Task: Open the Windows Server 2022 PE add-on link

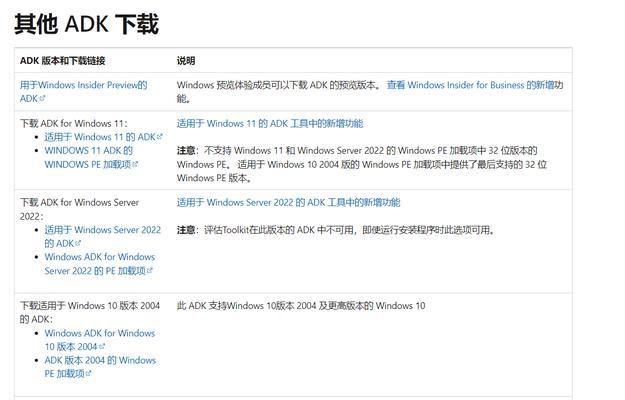Action: pyautogui.click(x=100, y=264)
